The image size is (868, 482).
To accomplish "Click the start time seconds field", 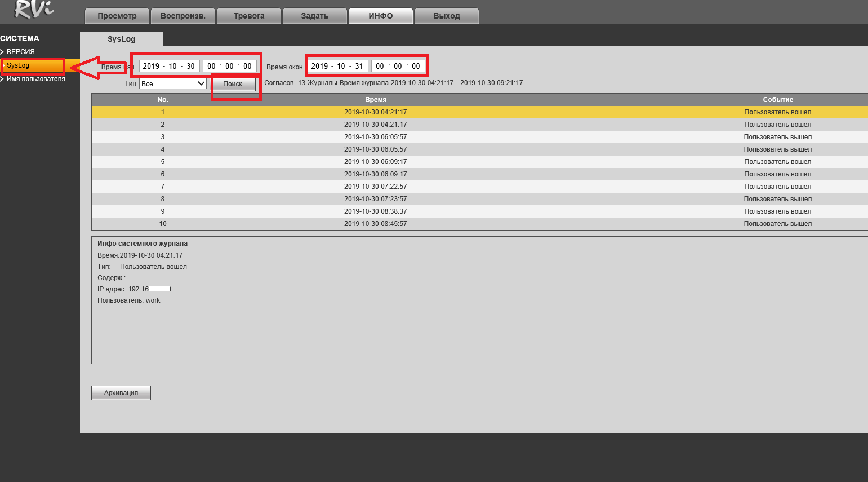I will pyautogui.click(x=248, y=66).
